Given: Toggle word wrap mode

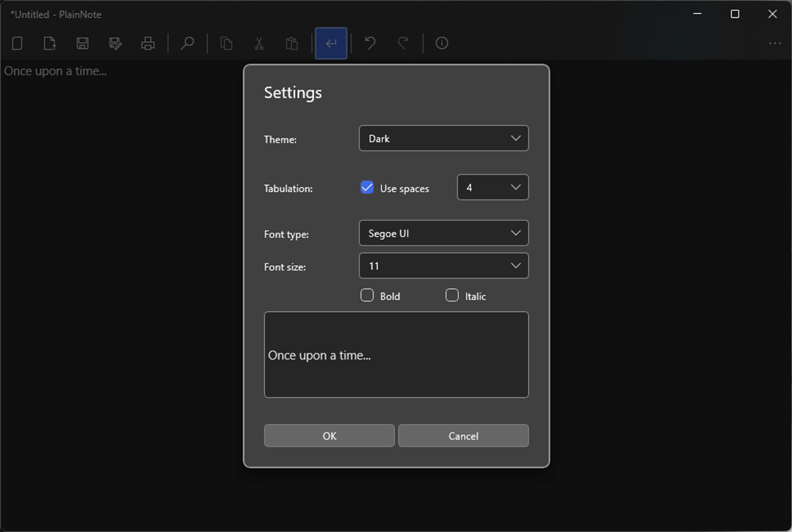Looking at the screenshot, I should (330, 43).
